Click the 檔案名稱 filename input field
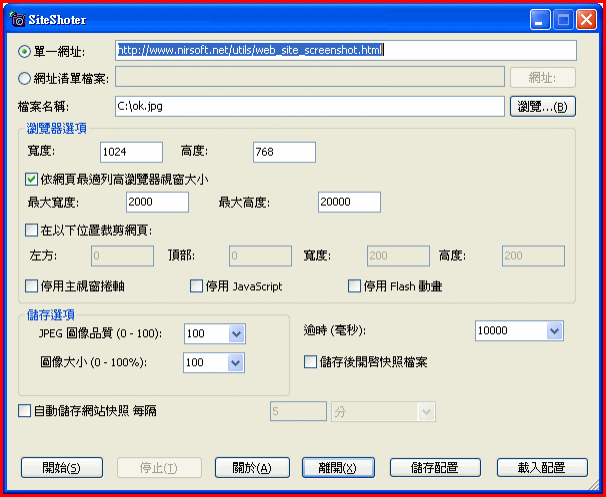 coord(310,106)
